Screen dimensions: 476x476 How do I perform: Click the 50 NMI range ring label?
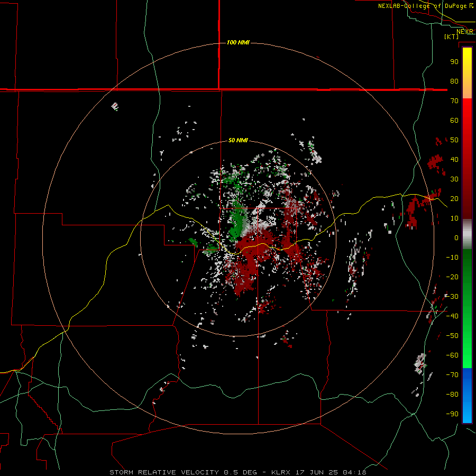[x=238, y=140]
